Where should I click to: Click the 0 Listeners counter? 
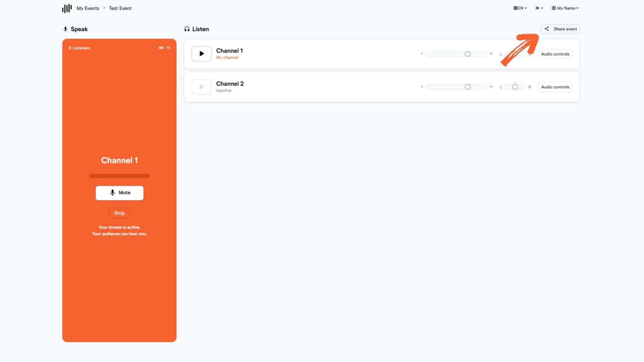79,48
